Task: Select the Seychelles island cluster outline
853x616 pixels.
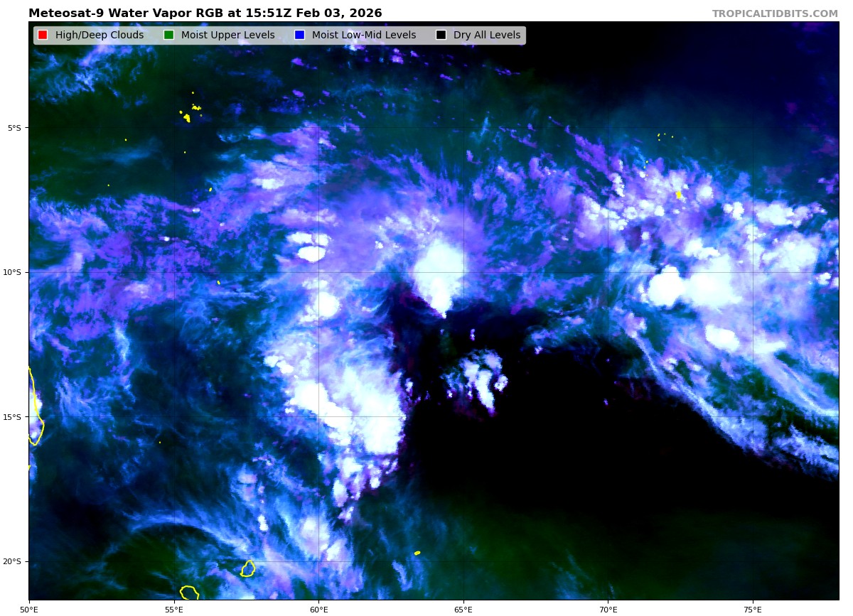Action: pos(187,117)
